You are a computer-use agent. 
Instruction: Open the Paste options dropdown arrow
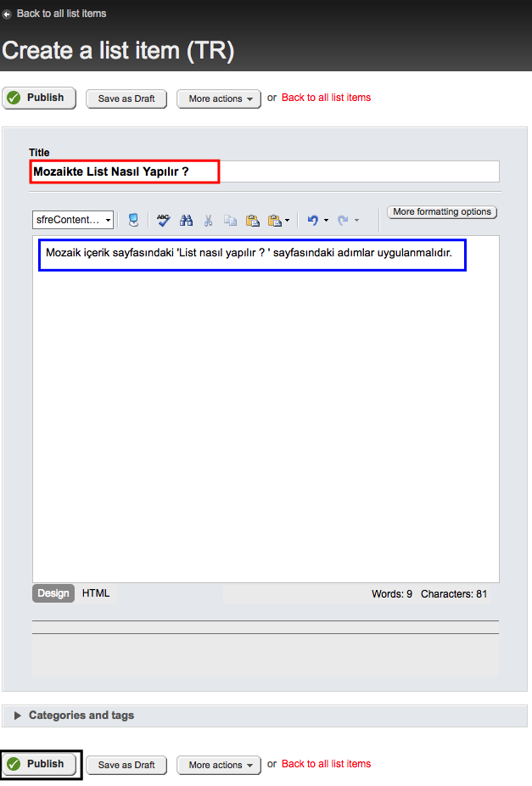287,220
